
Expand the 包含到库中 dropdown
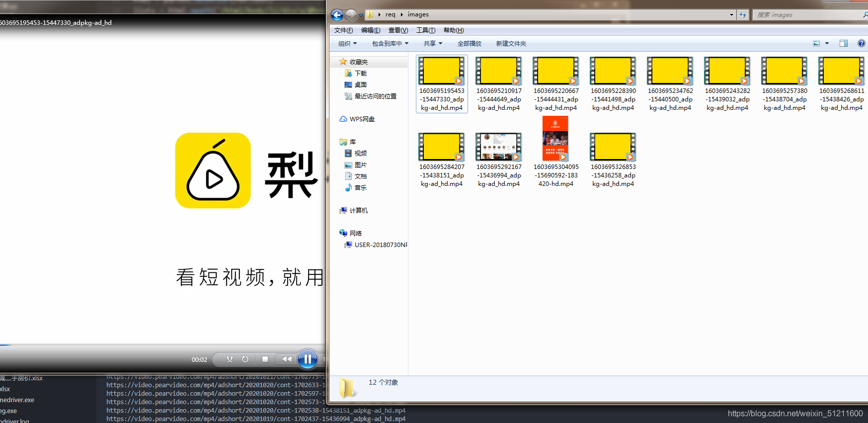(x=390, y=44)
